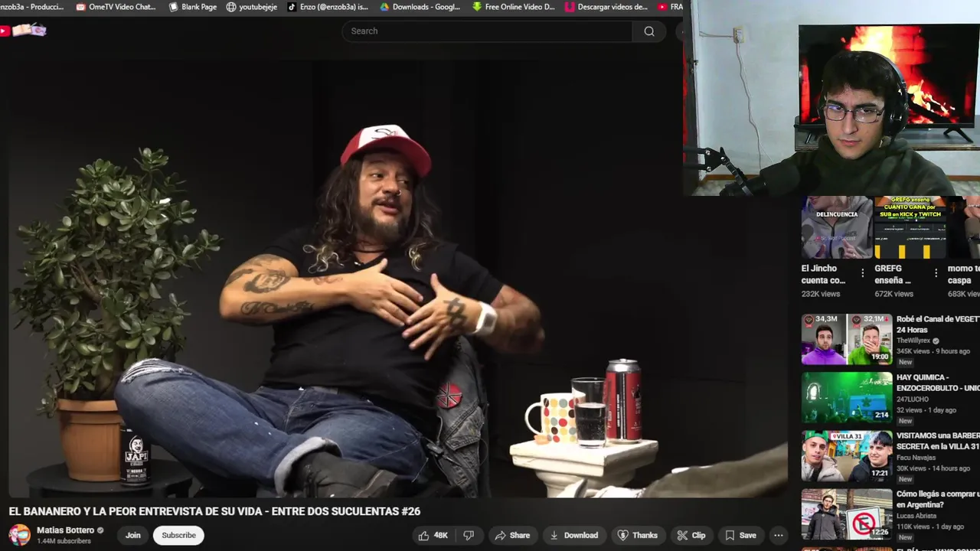This screenshot has height=551, width=980.
Task: Open VISITAMOS una BARBERÍA thumbnail
Action: pyautogui.click(x=847, y=456)
